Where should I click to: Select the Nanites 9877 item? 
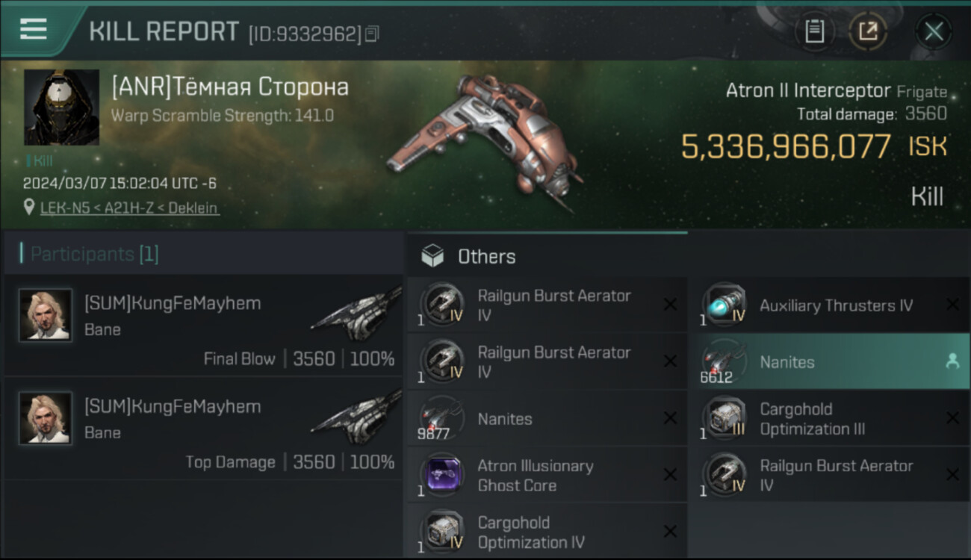[505, 419]
